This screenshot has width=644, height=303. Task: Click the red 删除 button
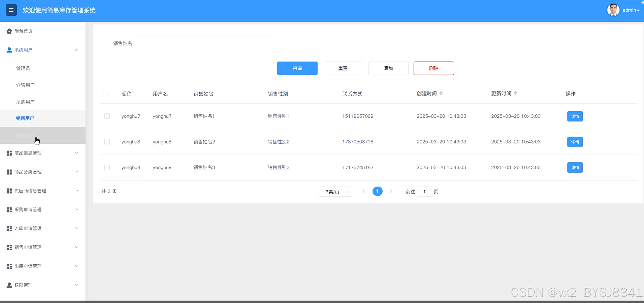[x=433, y=68]
